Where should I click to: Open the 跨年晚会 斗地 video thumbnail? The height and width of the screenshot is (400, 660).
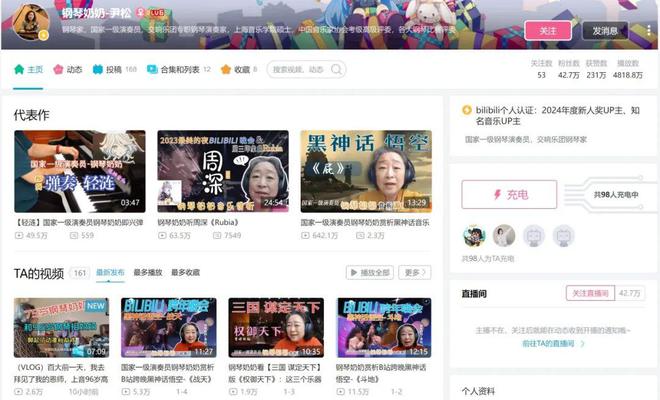[x=384, y=328]
